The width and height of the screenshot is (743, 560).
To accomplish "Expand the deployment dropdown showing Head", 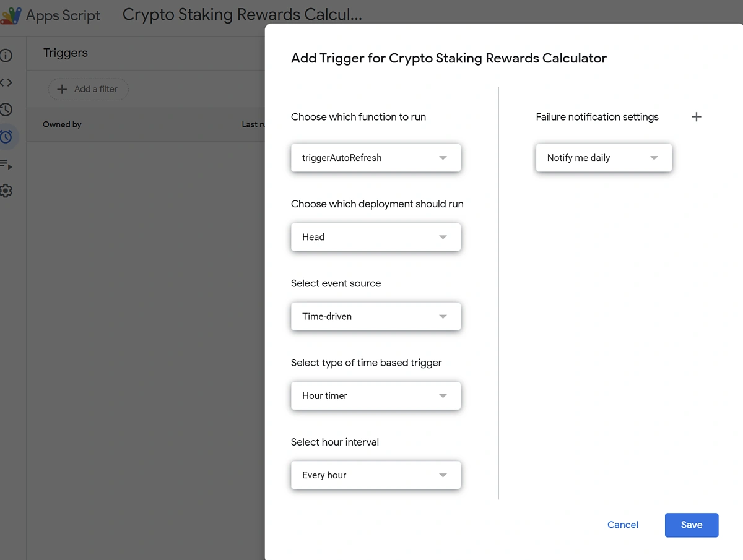I will [375, 237].
